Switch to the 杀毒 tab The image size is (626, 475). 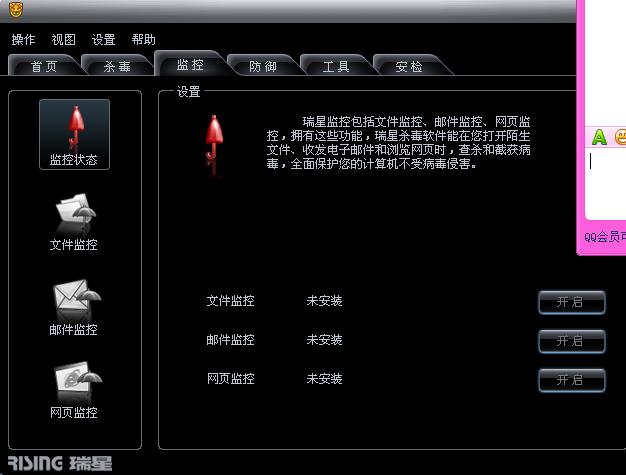tap(117, 66)
